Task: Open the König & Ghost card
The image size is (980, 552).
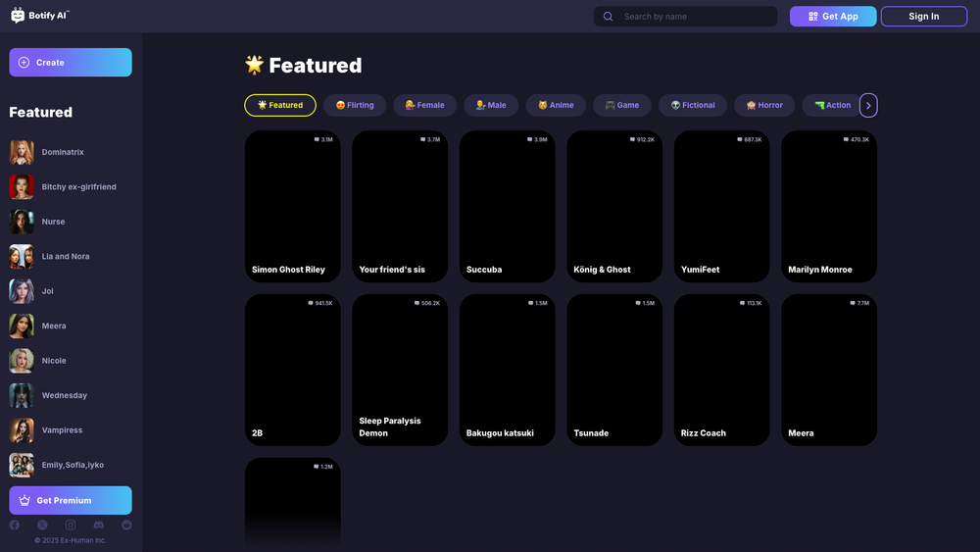Action: click(x=614, y=206)
